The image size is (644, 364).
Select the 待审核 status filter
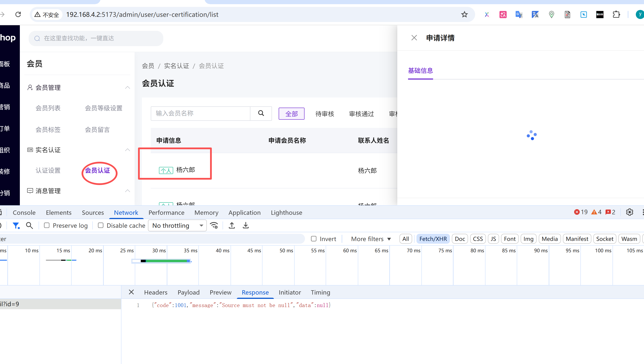325,114
